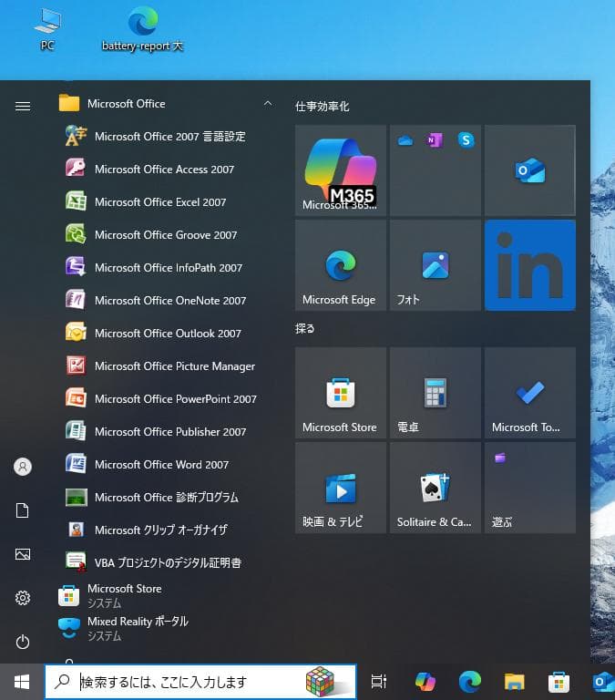
Task: Open the 遊ぶ tile folder
Action: 530,488
